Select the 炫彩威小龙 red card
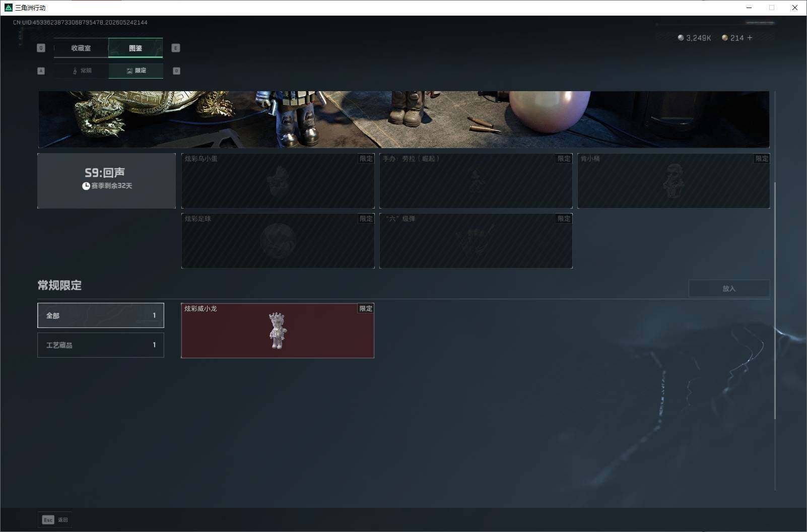 point(278,330)
